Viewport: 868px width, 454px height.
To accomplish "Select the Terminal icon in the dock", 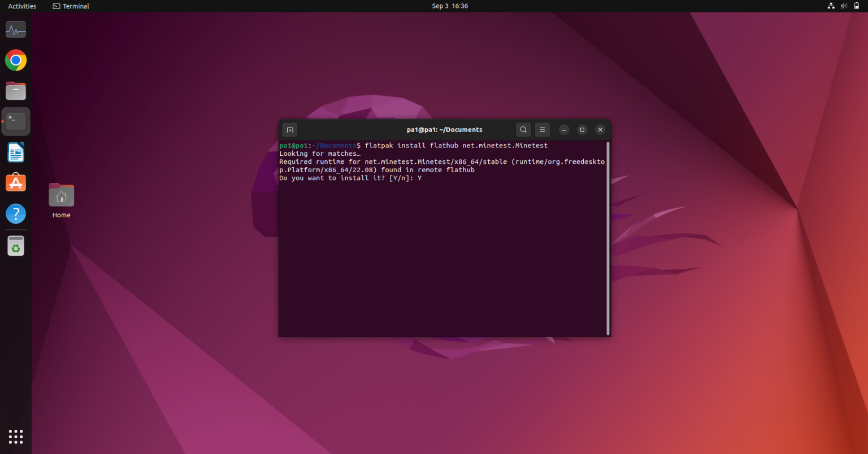I will click(15, 121).
